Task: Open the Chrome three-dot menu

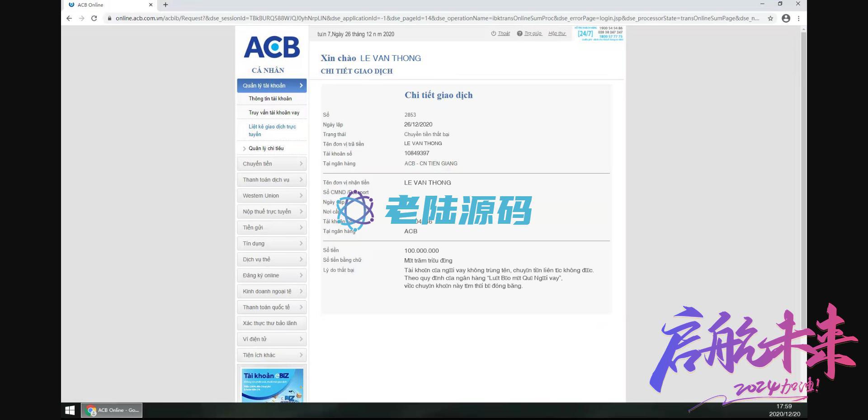Action: [x=799, y=18]
